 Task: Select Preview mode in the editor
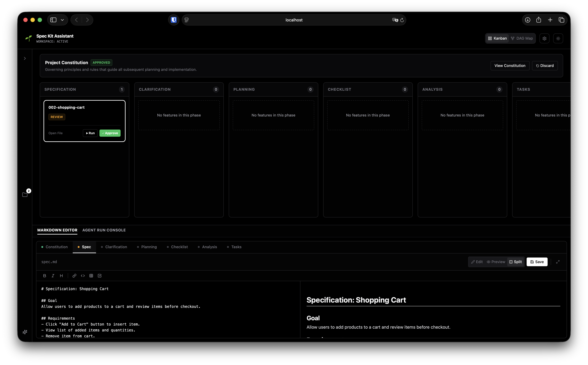pos(496,262)
